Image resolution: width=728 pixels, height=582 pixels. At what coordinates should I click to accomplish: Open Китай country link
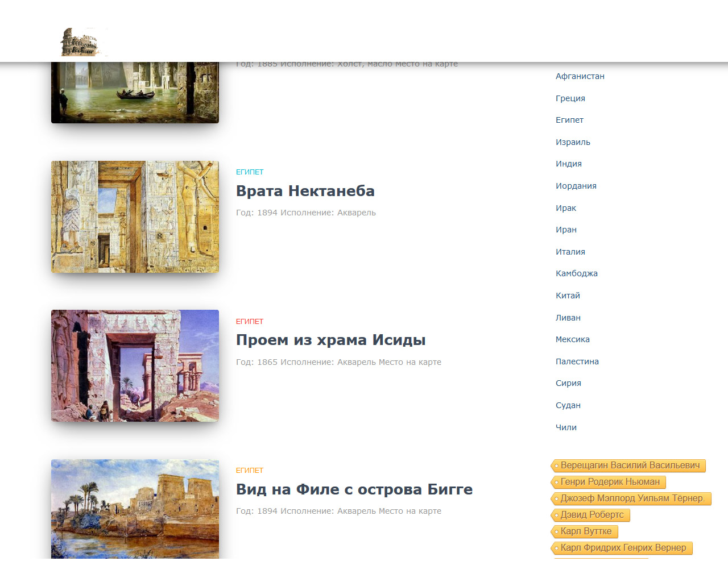(x=568, y=296)
